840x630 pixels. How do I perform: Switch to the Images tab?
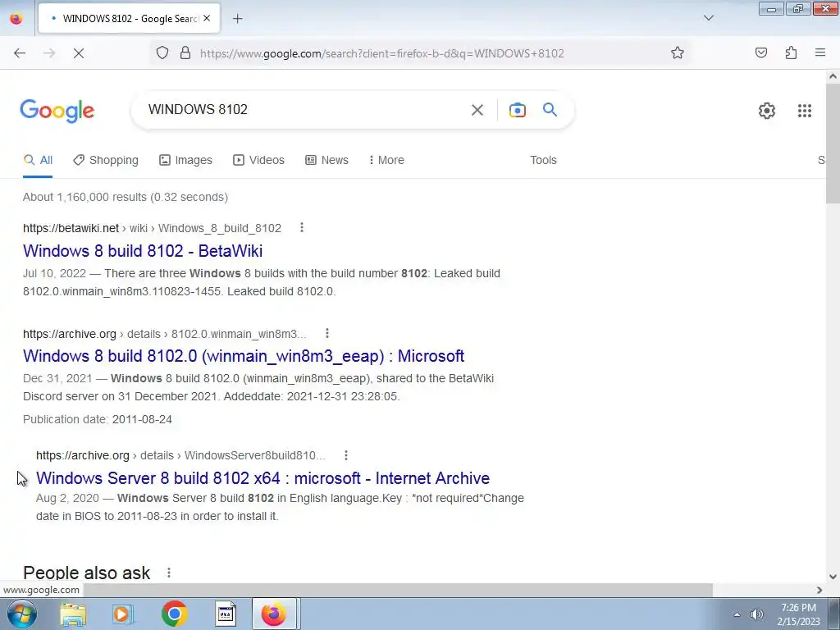pos(185,160)
